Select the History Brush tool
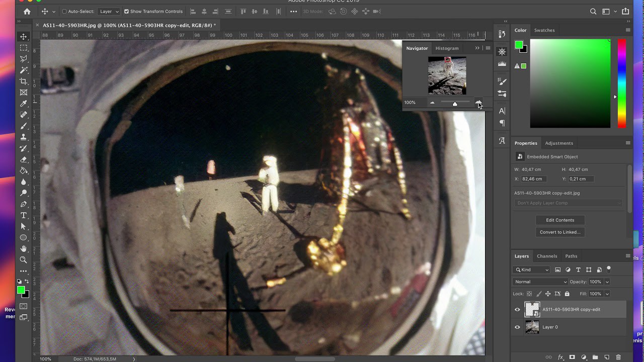The height and width of the screenshot is (362, 644). [x=23, y=148]
